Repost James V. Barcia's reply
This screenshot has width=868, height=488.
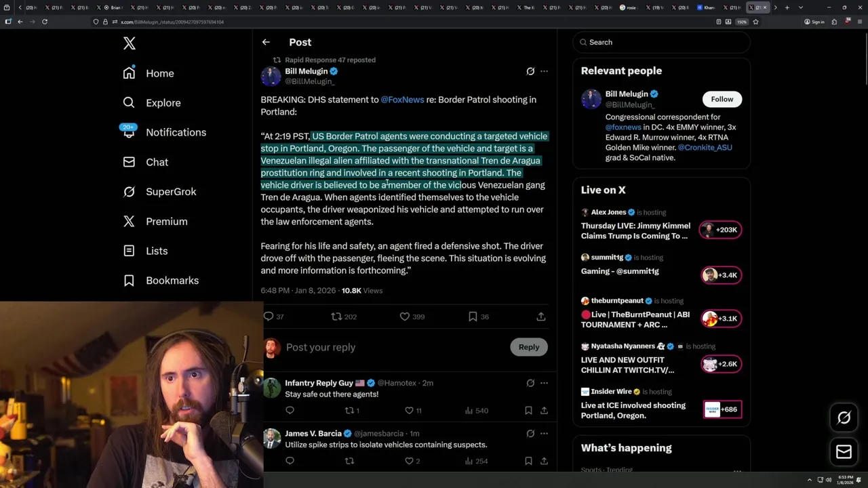tap(350, 461)
